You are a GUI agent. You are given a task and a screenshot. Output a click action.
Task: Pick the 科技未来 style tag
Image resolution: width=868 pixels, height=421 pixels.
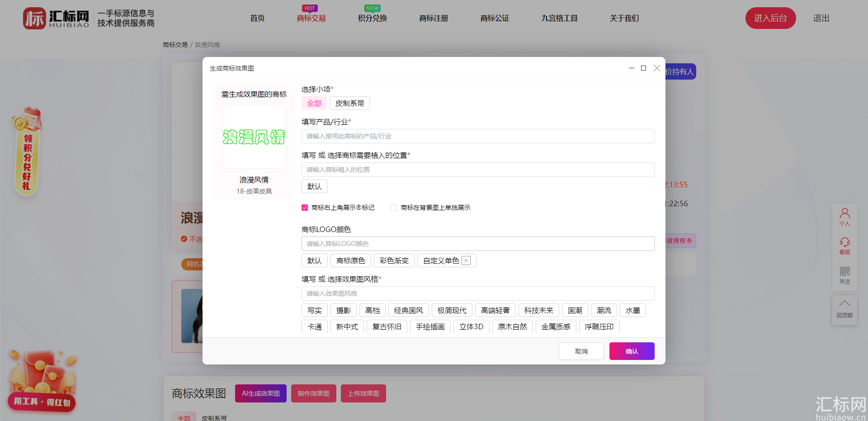tap(538, 310)
